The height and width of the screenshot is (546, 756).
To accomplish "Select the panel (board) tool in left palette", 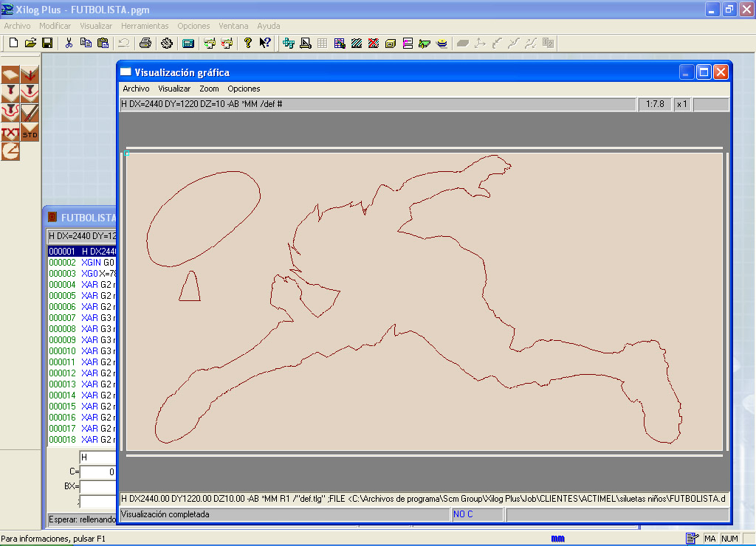I will [x=10, y=75].
